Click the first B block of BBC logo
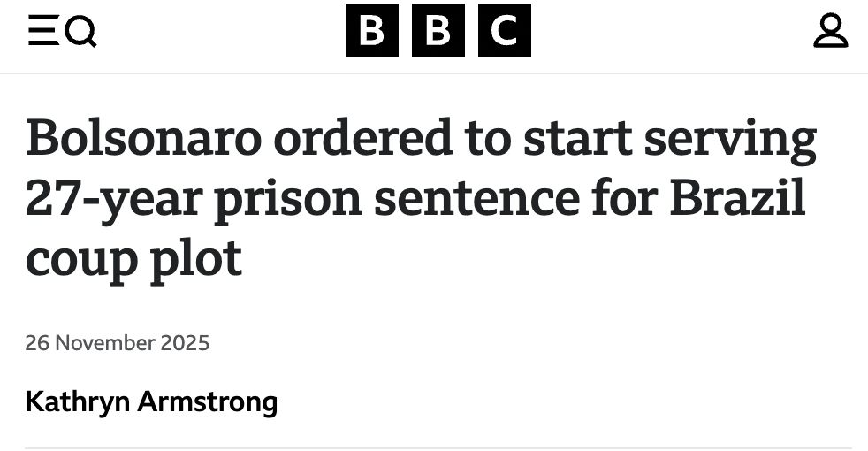Screen dimensions: 868x451 click(372, 31)
